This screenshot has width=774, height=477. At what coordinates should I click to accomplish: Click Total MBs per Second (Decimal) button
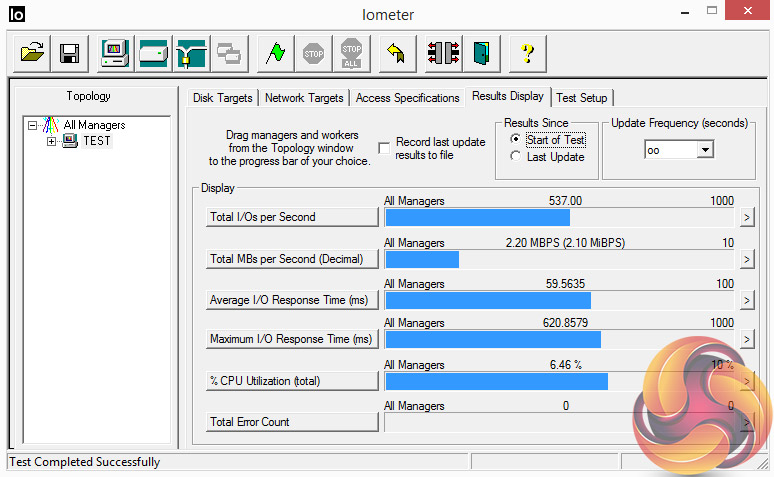tap(292, 259)
